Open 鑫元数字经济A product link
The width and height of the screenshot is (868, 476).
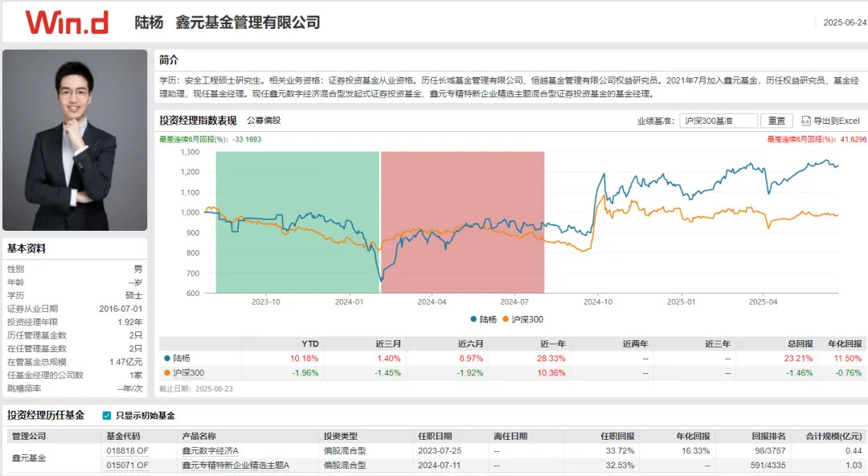[x=211, y=450]
